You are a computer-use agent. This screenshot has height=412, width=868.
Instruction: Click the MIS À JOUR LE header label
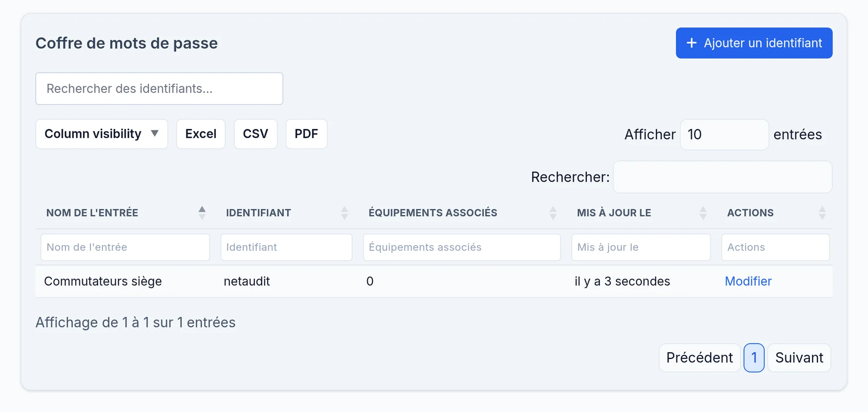614,213
